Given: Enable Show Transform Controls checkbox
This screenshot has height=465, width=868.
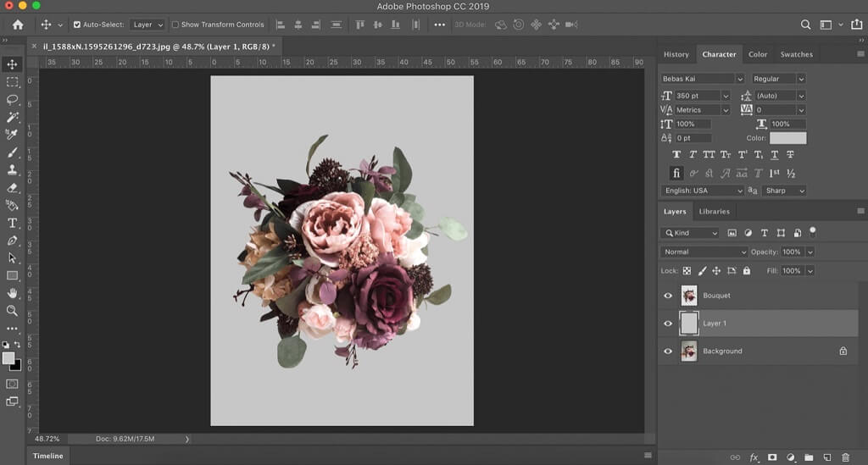Looking at the screenshot, I should tap(175, 25).
